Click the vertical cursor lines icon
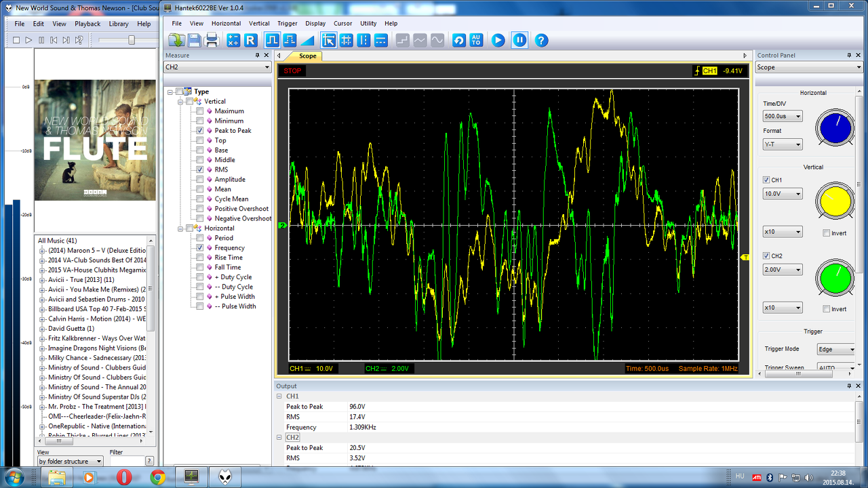 click(363, 40)
